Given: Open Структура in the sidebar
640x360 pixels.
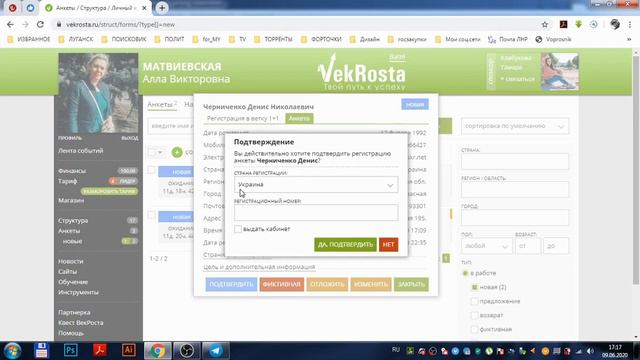Looking at the screenshot, I should click(73, 220).
